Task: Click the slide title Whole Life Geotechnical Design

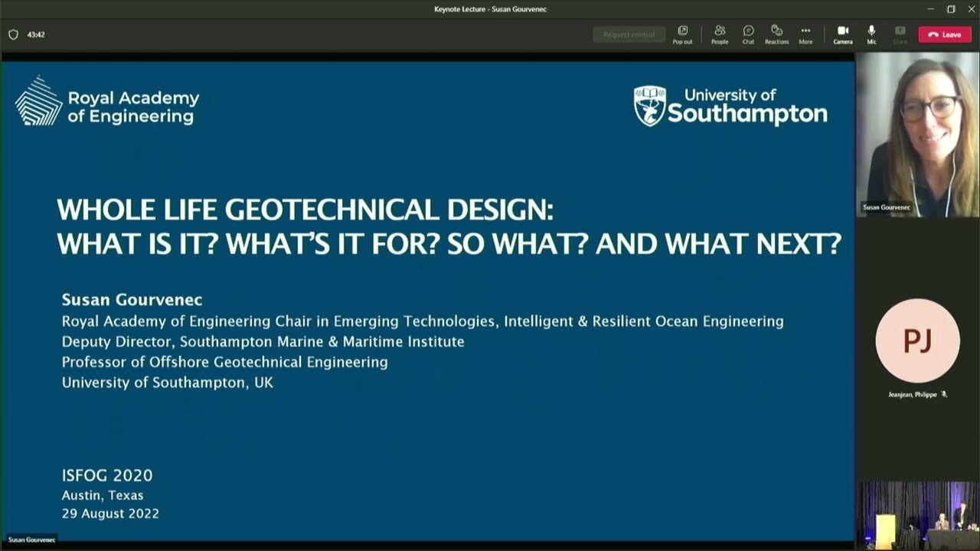Action: pos(305,209)
